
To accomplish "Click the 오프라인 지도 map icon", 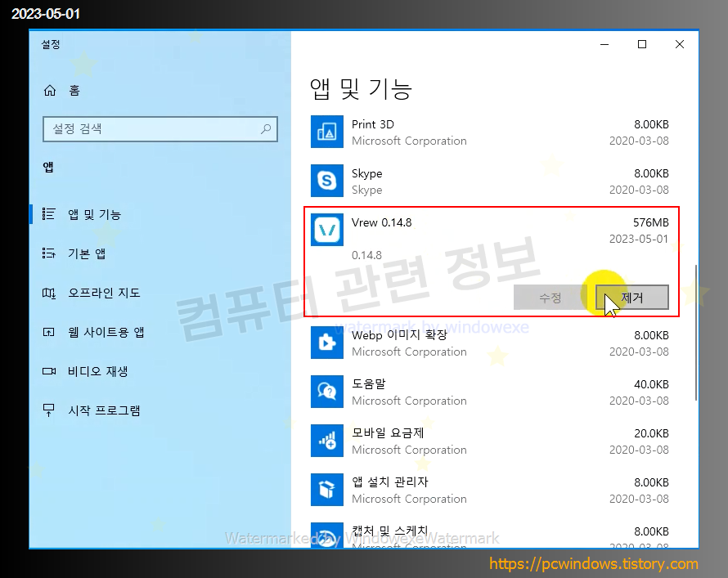I will click(49, 293).
